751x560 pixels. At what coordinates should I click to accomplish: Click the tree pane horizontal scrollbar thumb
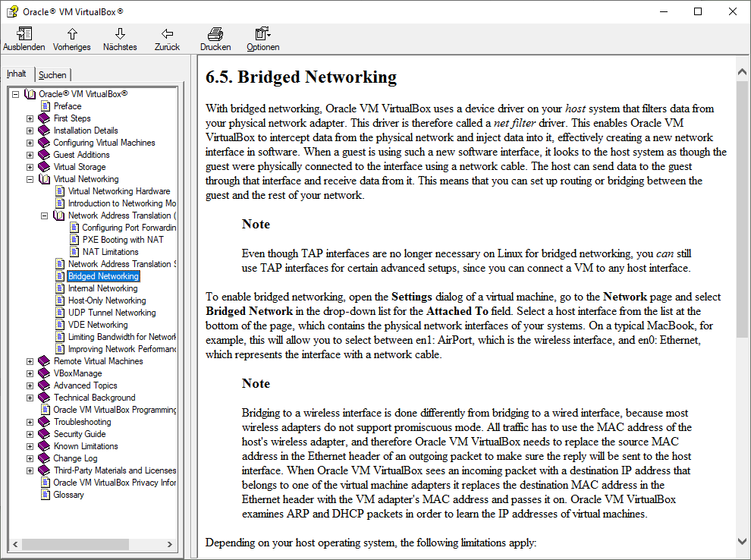click(x=75, y=544)
